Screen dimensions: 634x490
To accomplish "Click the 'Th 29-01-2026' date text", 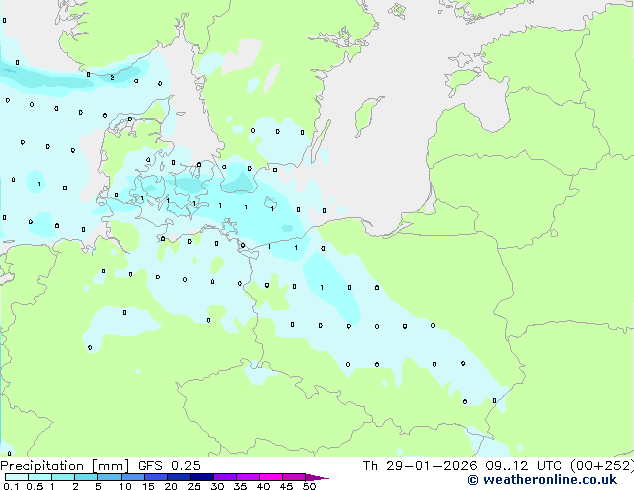I will [x=420, y=466].
